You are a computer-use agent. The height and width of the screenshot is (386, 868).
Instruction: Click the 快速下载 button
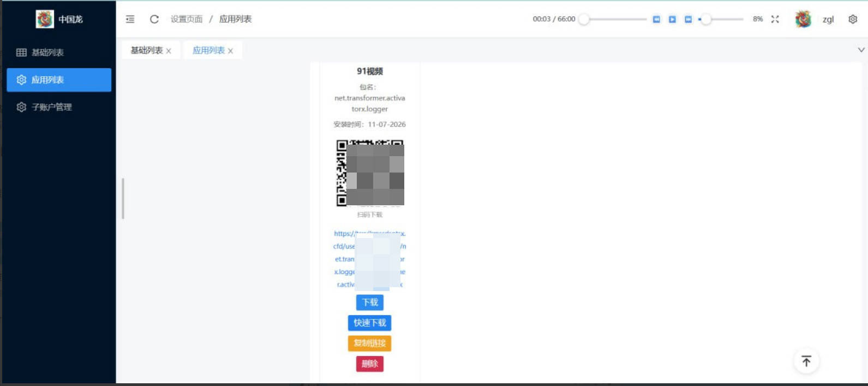[370, 323]
